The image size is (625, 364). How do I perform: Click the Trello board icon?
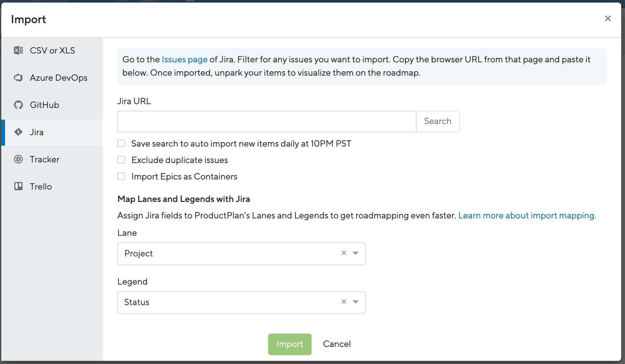18,186
